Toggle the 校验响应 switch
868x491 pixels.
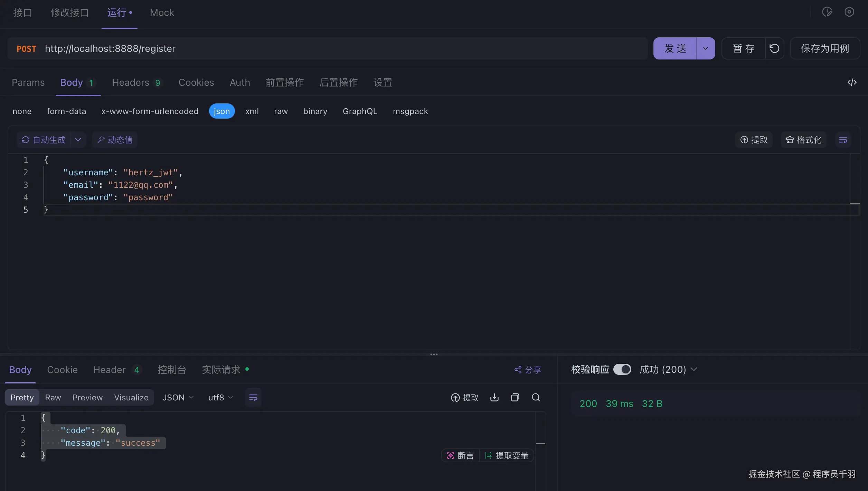click(x=622, y=369)
